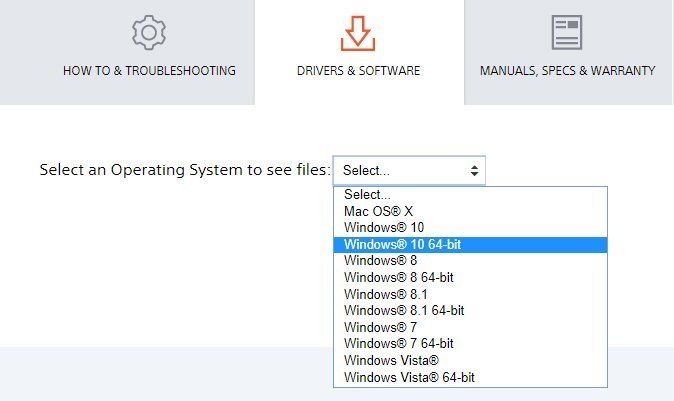Click the document icon above Manuals, Specs & Warranty
Viewport: 674px width, 401px height.
click(567, 33)
